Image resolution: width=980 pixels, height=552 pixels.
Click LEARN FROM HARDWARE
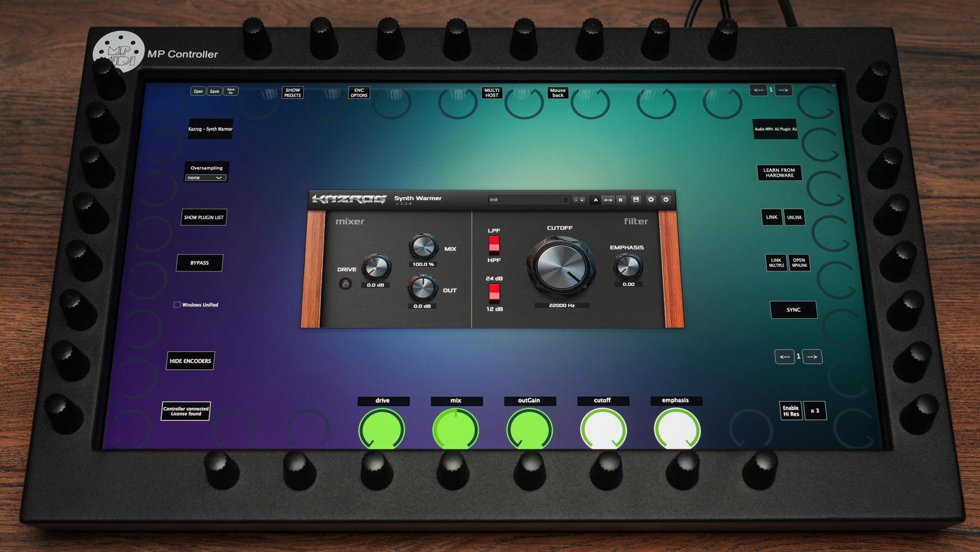pyautogui.click(x=779, y=173)
